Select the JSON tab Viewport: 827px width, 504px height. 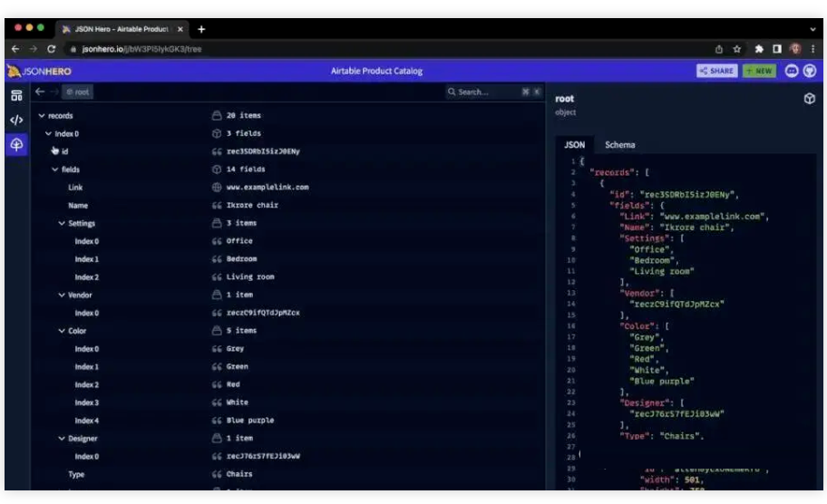[575, 145]
